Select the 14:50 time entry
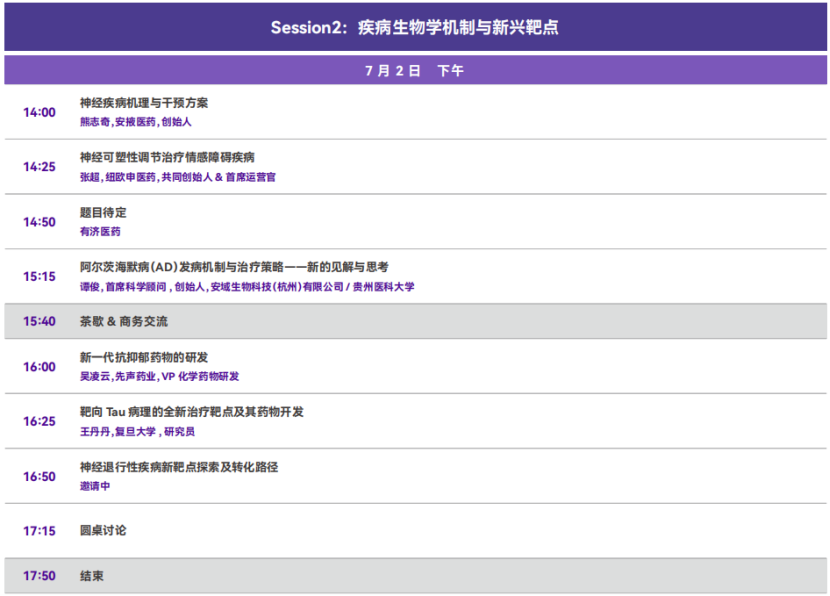The image size is (830, 596). pyautogui.click(x=39, y=222)
